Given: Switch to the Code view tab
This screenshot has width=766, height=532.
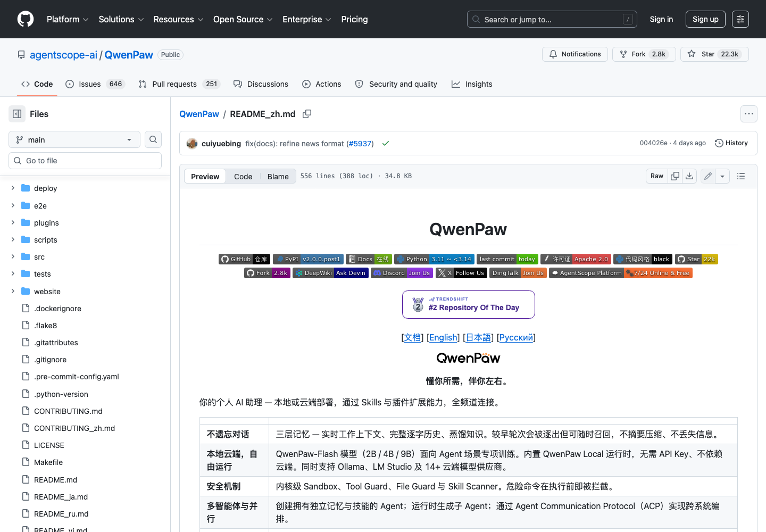Looking at the screenshot, I should [x=243, y=177].
